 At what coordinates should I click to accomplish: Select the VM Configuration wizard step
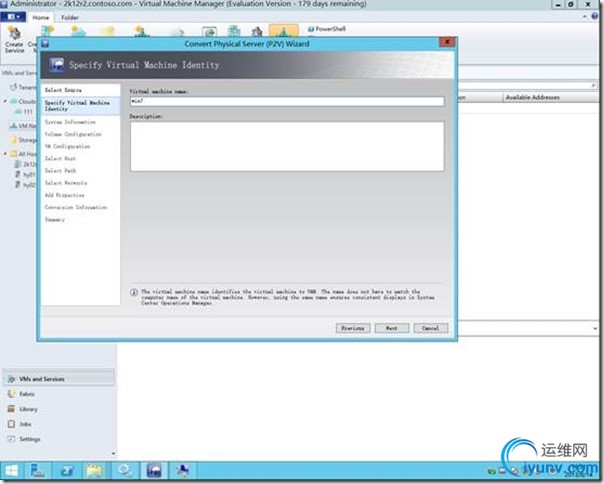tap(67, 146)
